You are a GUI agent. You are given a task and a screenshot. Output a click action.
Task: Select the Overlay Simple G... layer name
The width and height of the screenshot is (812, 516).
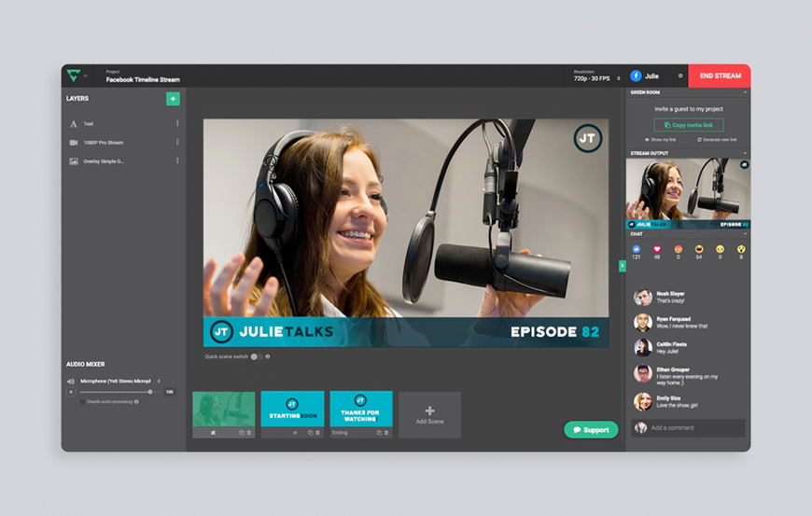[x=104, y=161]
